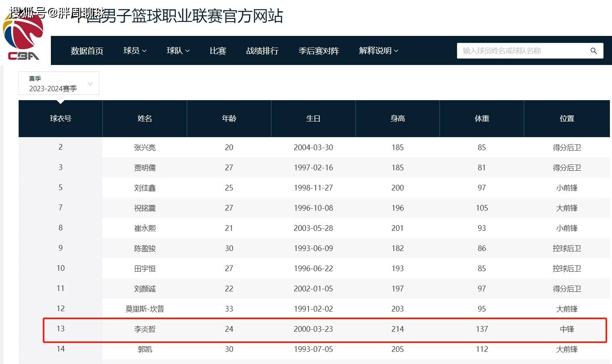Sort by the 生日 column header

pyautogui.click(x=313, y=119)
